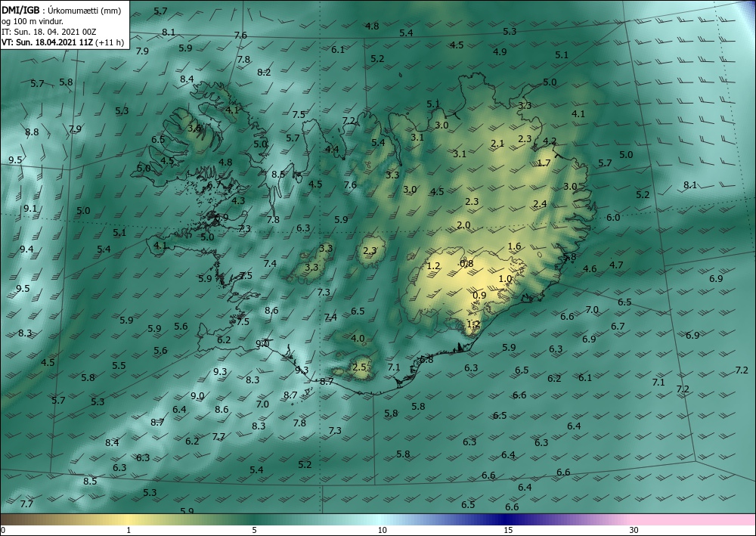
Task: Click the 1.6 map value
Action: 514,246
